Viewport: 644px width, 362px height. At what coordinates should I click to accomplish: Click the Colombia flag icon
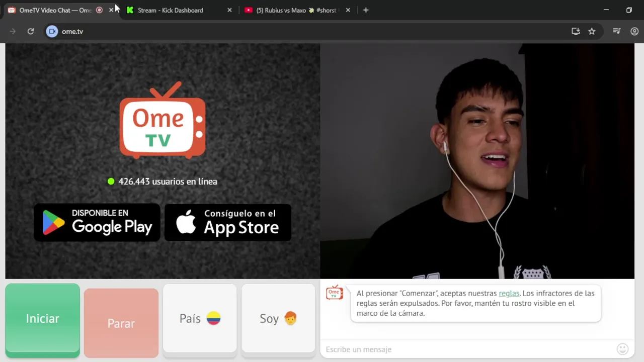click(213, 318)
